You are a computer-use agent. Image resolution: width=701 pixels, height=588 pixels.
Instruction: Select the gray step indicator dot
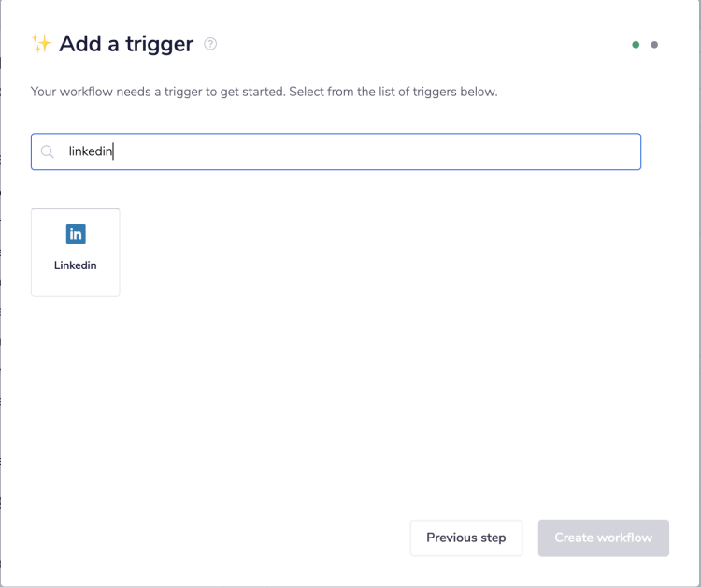[654, 45]
